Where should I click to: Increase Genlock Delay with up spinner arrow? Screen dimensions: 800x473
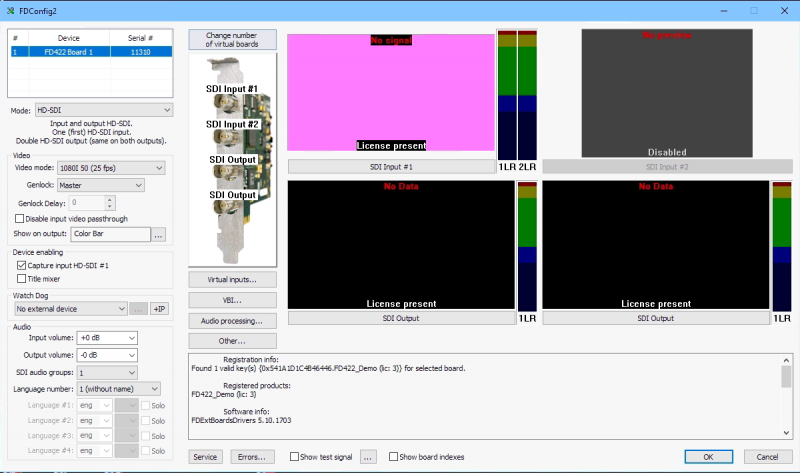point(110,200)
